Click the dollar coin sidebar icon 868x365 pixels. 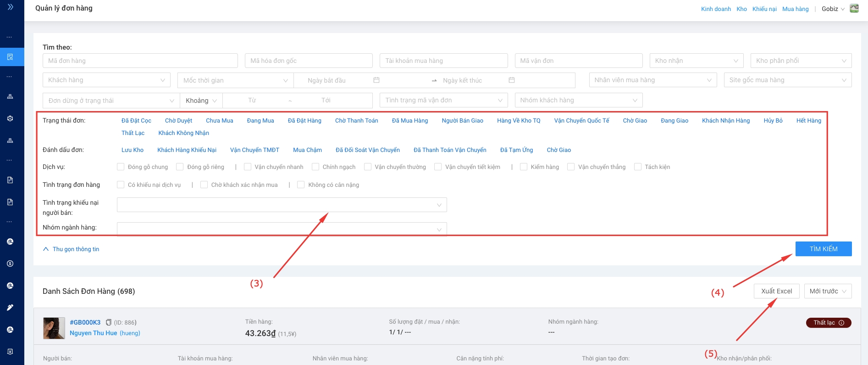pos(10,264)
